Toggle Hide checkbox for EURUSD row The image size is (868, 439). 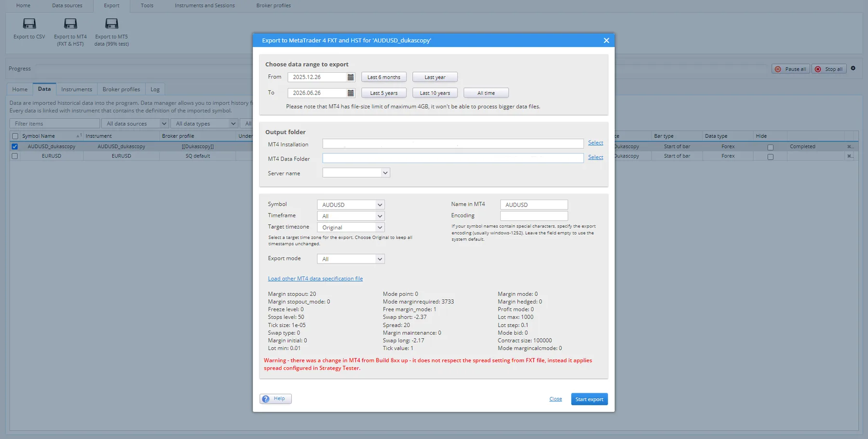tap(770, 157)
